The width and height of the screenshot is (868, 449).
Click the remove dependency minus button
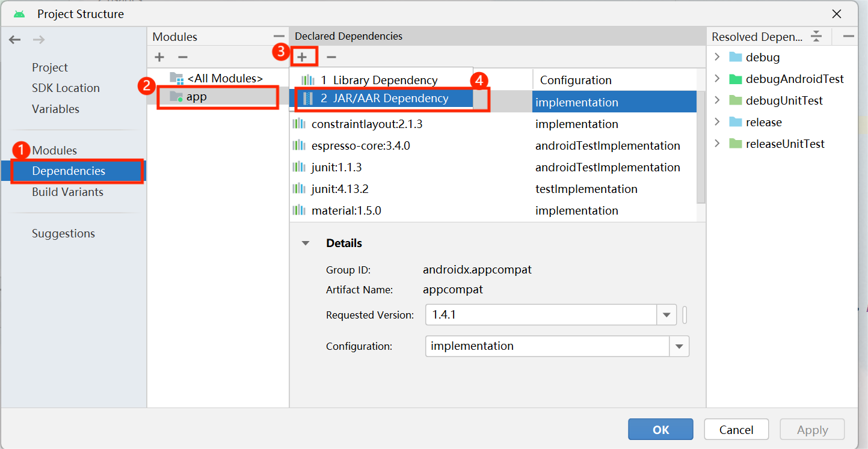click(331, 57)
